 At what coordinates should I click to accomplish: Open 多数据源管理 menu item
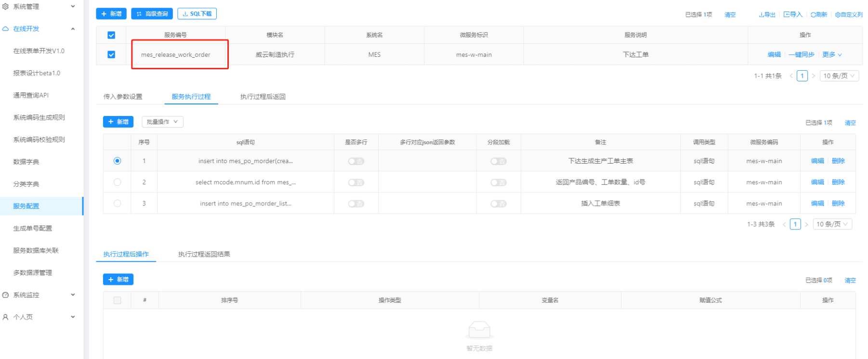pos(33,272)
